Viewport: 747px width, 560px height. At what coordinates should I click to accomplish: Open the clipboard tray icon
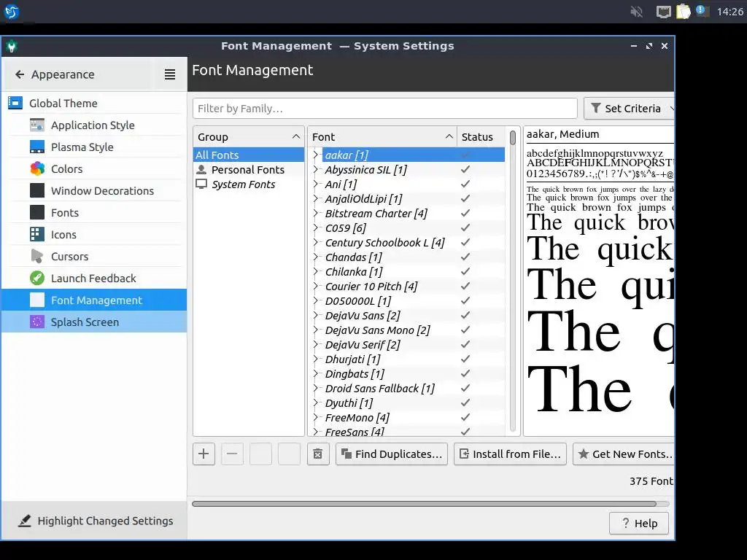(x=683, y=12)
